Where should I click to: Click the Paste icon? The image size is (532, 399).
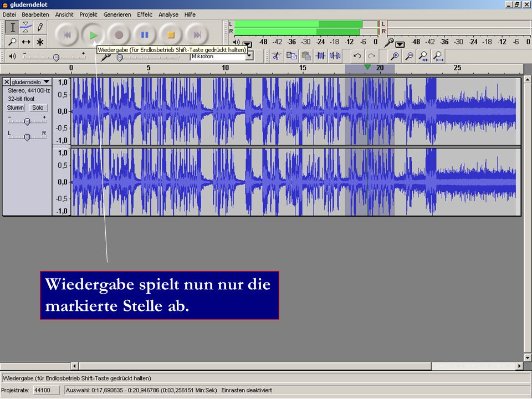tap(306, 56)
